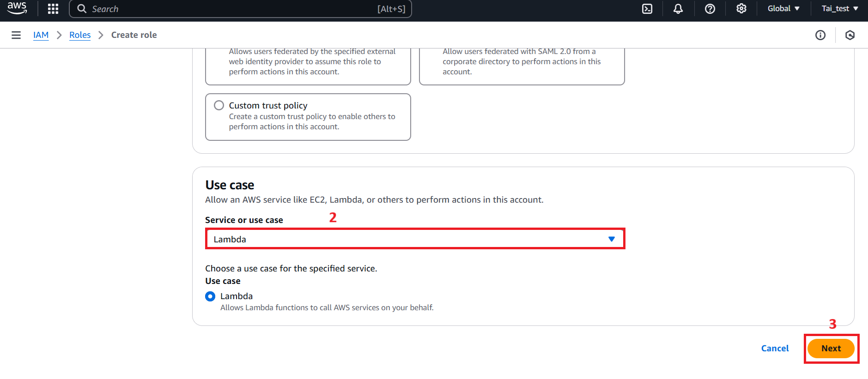This screenshot has height=379, width=868.
Task: Open the services grid menu
Action: coord(53,9)
